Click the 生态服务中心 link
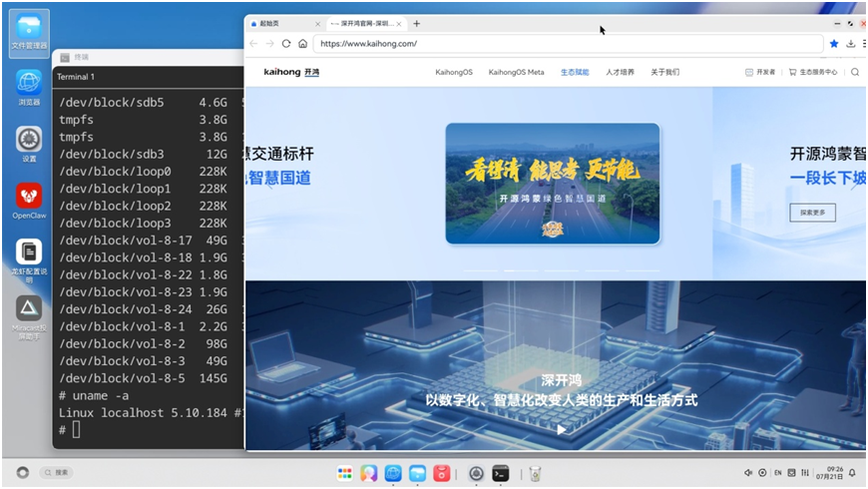The width and height of the screenshot is (868, 489). point(813,72)
